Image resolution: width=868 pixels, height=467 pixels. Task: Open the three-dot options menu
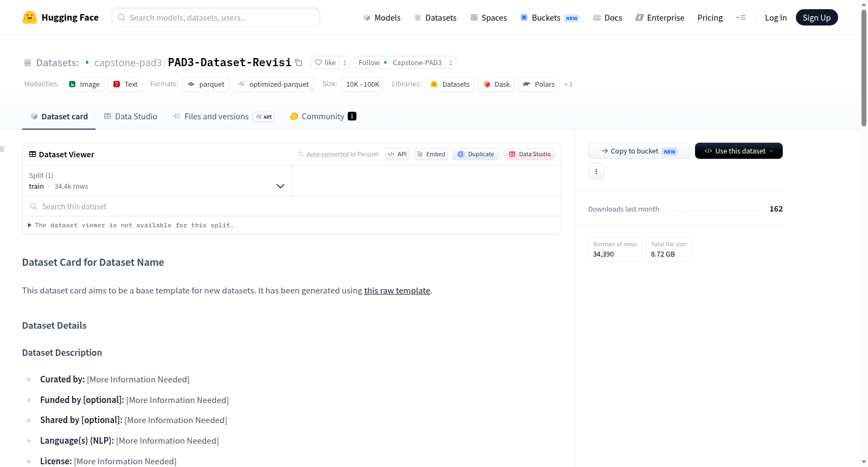coord(596,171)
